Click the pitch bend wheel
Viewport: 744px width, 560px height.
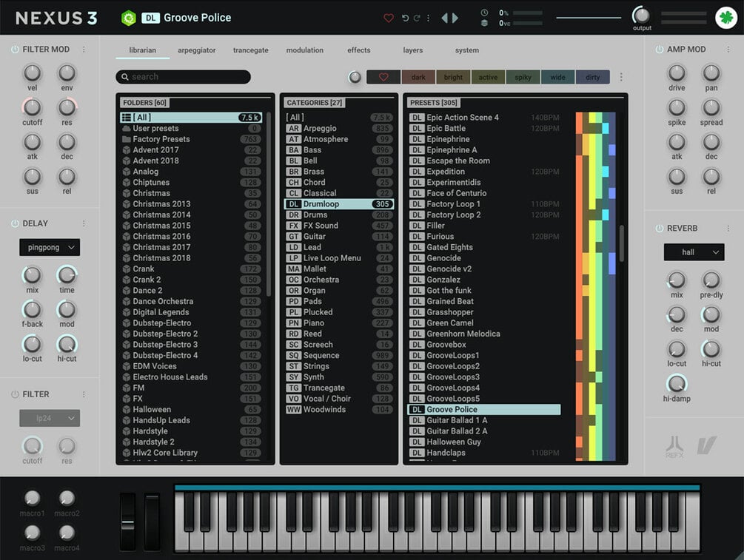pos(127,522)
